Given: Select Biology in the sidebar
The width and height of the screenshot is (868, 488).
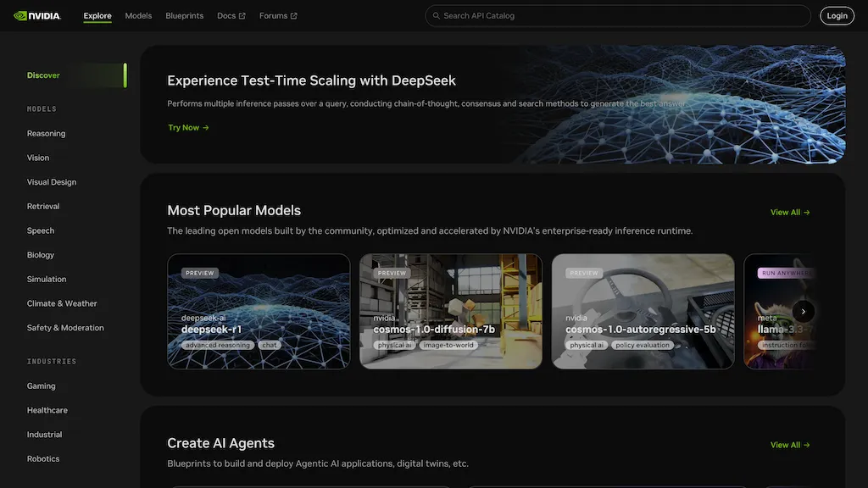Looking at the screenshot, I should (41, 255).
